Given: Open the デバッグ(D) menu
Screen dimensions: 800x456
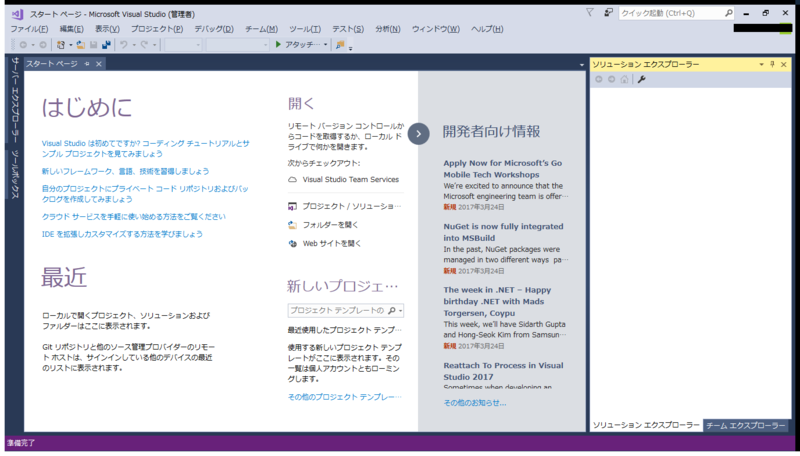Looking at the screenshot, I should click(214, 29).
